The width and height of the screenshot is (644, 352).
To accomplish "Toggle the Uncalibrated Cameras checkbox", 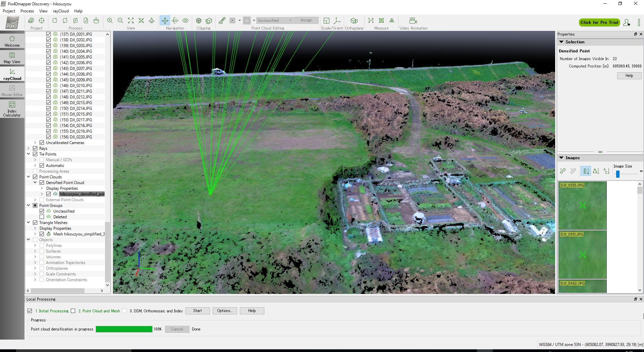I will coord(42,142).
